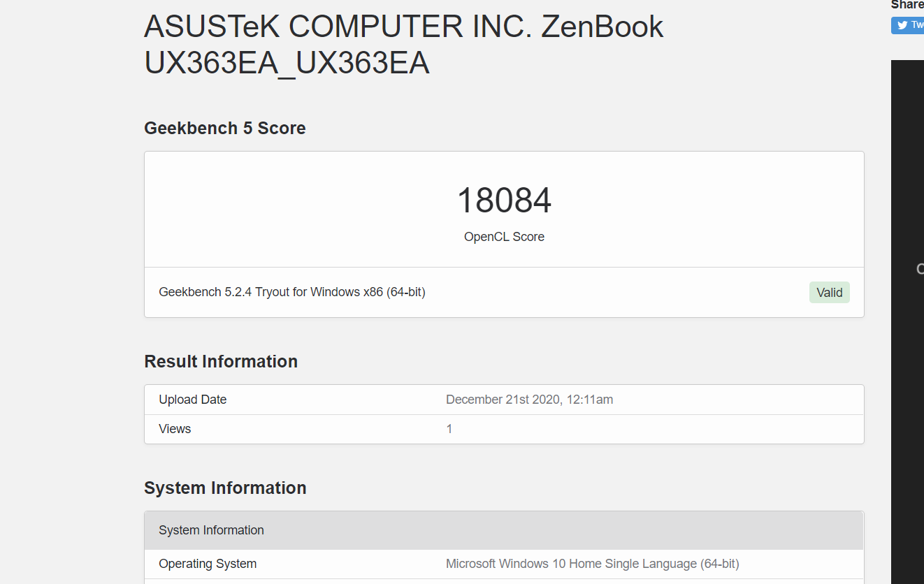Click the Geekbench 5 Score heading

(225, 128)
